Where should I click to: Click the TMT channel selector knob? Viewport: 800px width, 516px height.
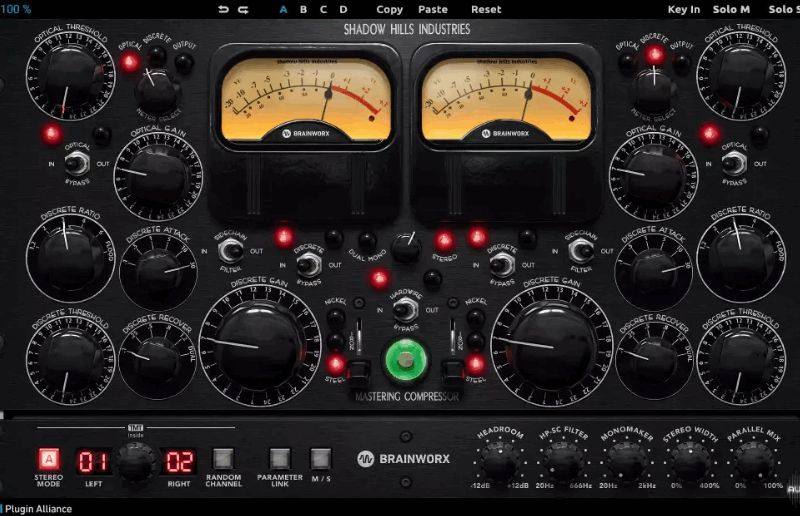pos(136,462)
